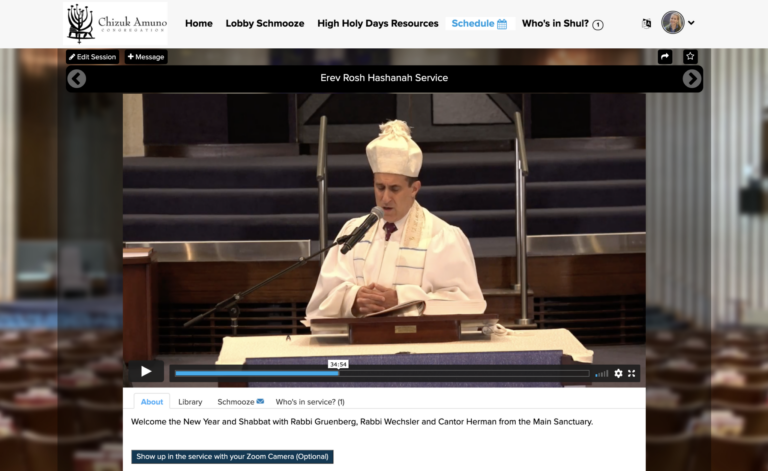Click the welcome description text
This screenshot has height=471, width=768.
362,422
